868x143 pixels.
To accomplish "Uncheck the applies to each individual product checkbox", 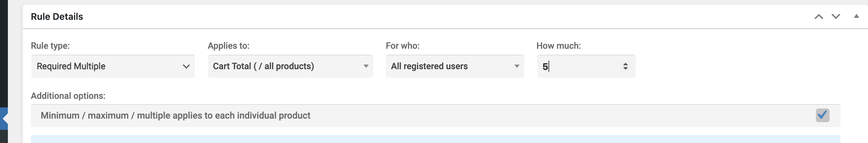I will tap(822, 115).
